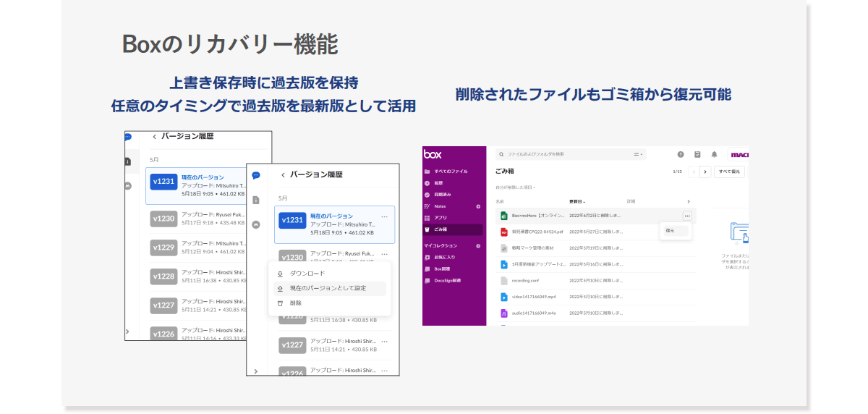The image size is (868, 414).
Task: Open the Box logo home link
Action: (433, 154)
